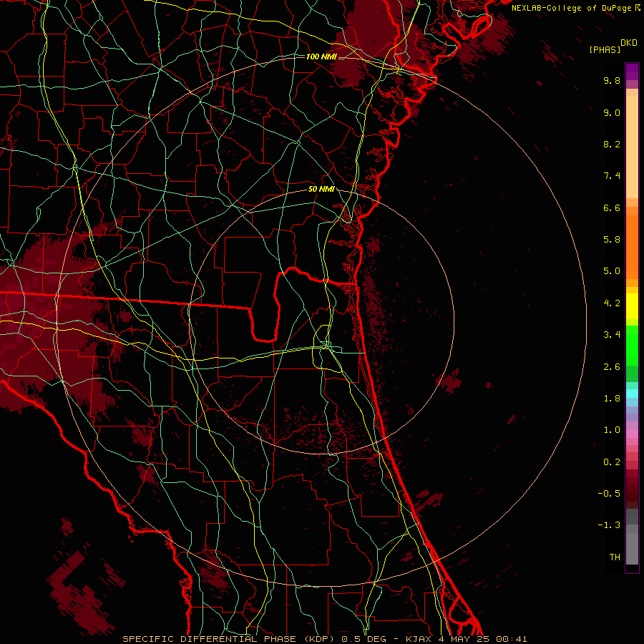Click the [PHAS] legend header
644x644 pixels.
(x=605, y=49)
